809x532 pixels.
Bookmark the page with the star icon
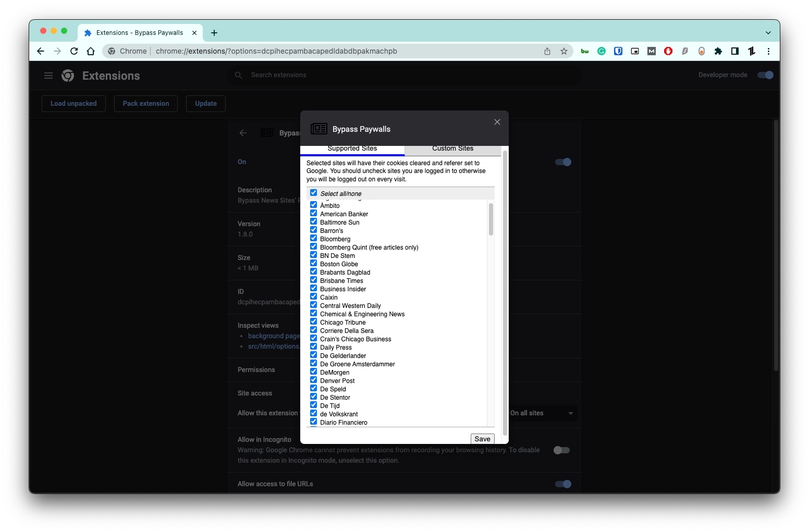(565, 51)
